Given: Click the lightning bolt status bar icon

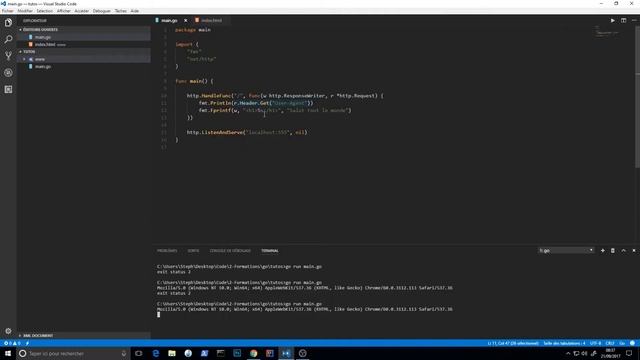Looking at the screenshot, I should (27, 343).
